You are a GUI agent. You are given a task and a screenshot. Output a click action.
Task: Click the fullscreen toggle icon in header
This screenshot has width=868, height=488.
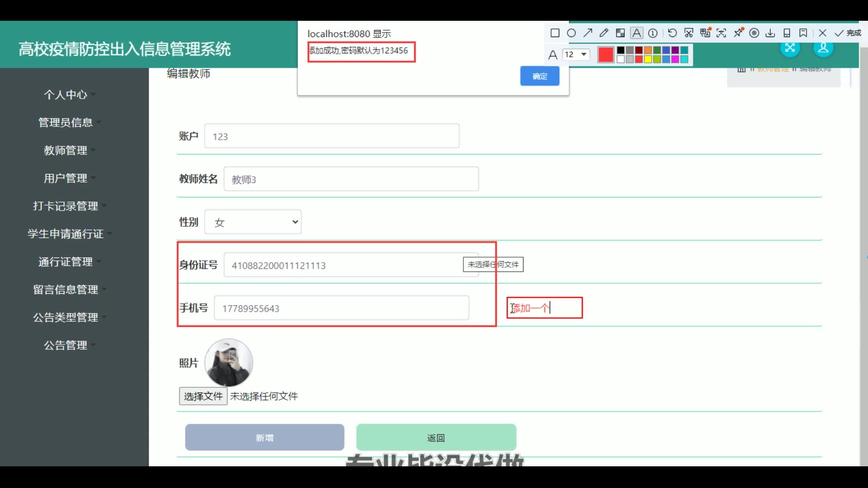pyautogui.click(x=790, y=48)
